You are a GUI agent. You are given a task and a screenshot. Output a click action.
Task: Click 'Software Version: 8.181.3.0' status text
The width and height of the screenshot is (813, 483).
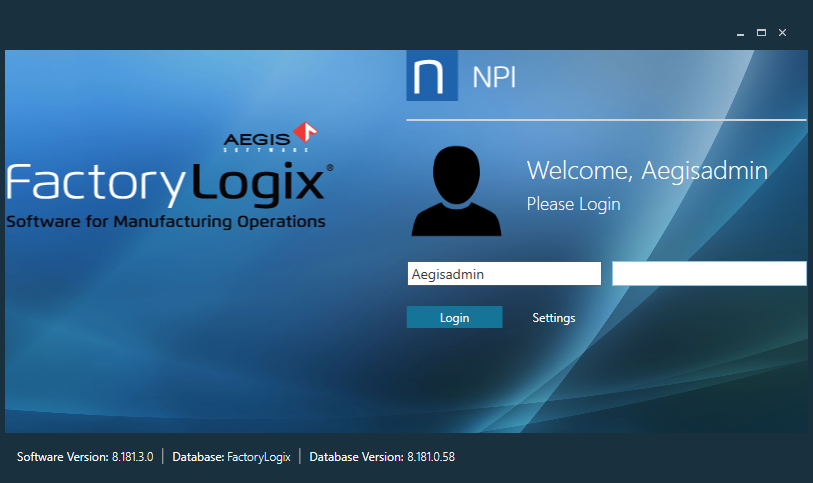[x=85, y=457]
